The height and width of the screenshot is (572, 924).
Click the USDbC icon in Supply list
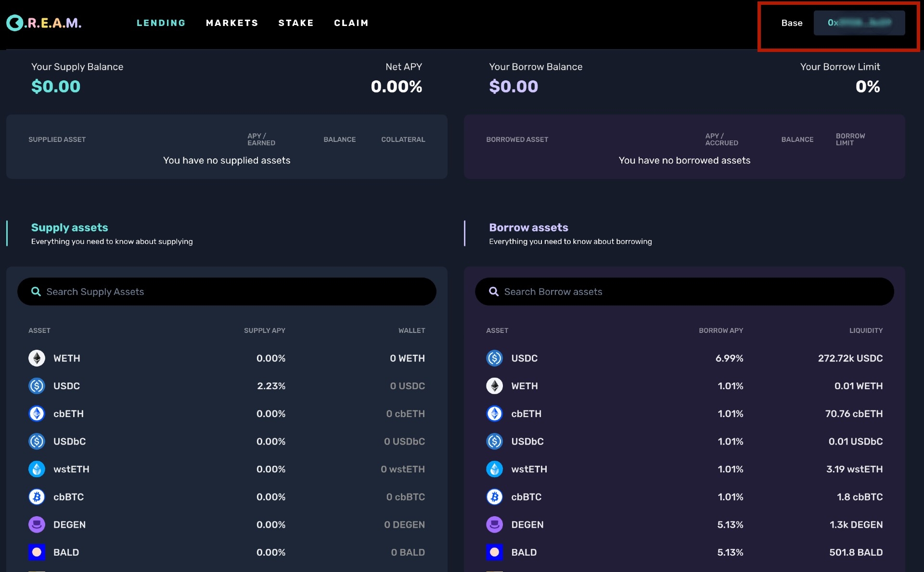point(37,442)
